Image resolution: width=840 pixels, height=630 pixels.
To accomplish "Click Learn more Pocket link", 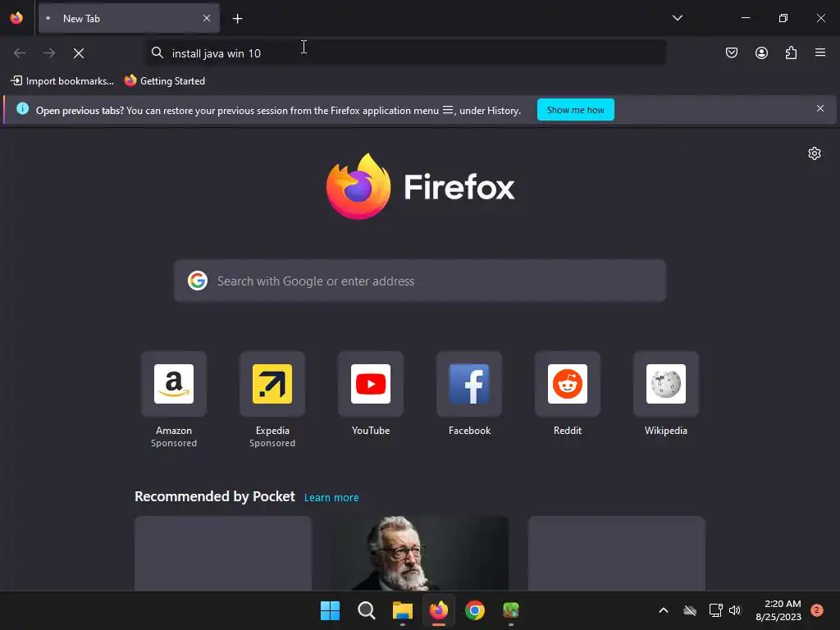I will pyautogui.click(x=331, y=498).
